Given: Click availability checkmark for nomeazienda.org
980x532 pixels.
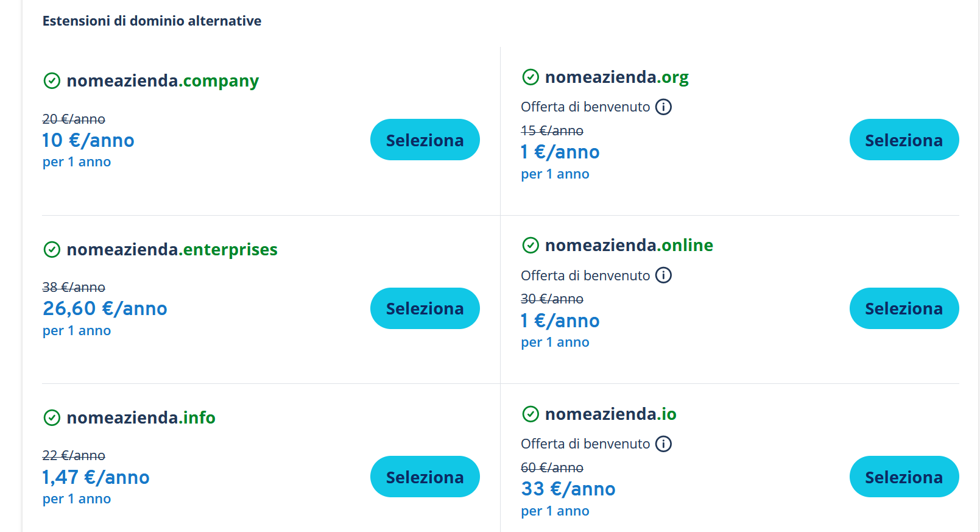Looking at the screenshot, I should pos(531,77).
